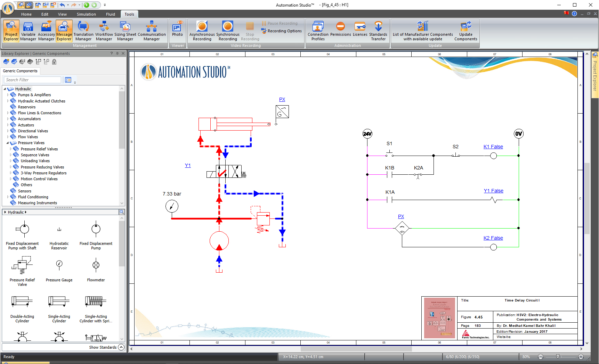
Task: Start simulation with green play button
Action: [87, 5]
